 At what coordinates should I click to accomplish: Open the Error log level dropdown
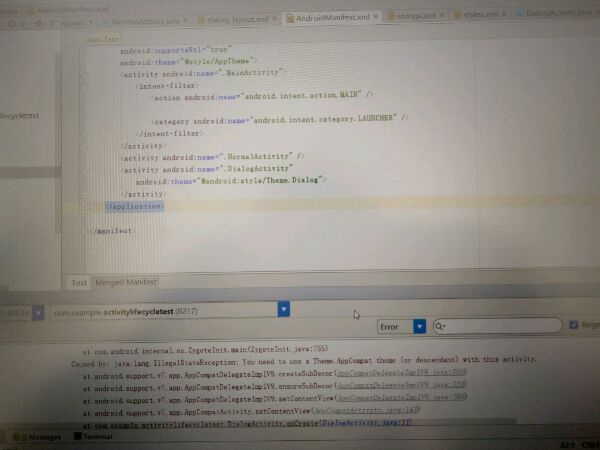pyautogui.click(x=401, y=327)
